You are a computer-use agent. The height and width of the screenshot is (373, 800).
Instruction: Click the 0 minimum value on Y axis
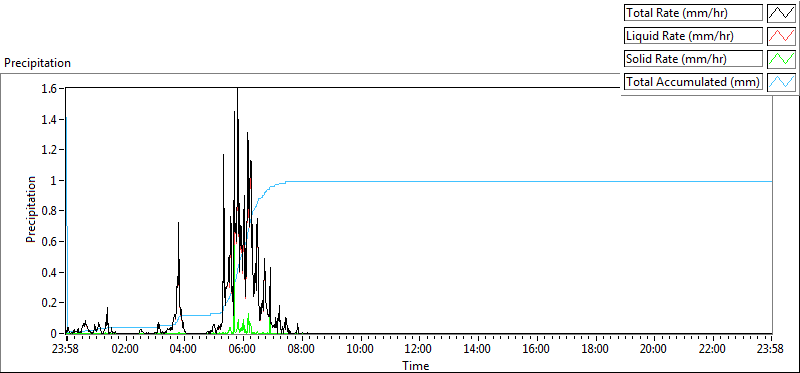(x=58, y=334)
